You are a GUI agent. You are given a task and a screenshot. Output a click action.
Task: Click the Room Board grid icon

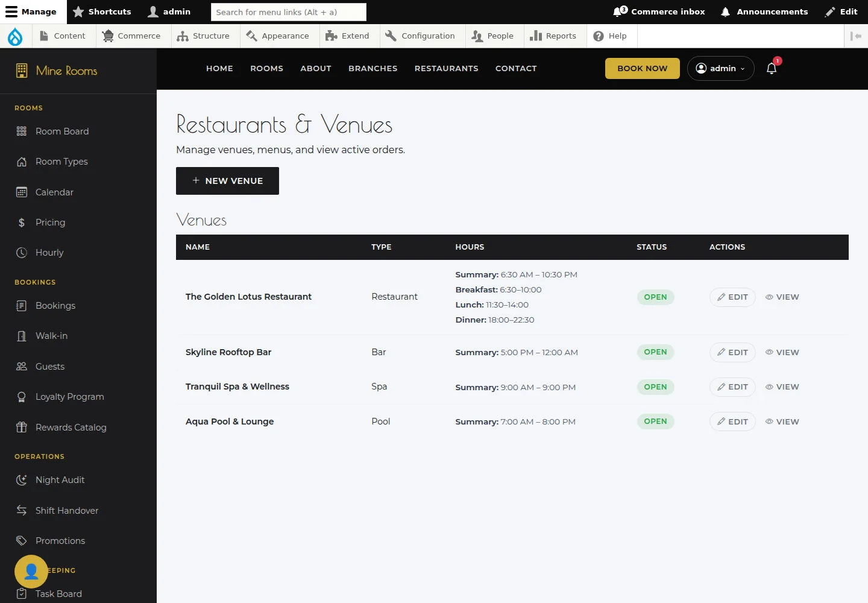pyautogui.click(x=22, y=131)
